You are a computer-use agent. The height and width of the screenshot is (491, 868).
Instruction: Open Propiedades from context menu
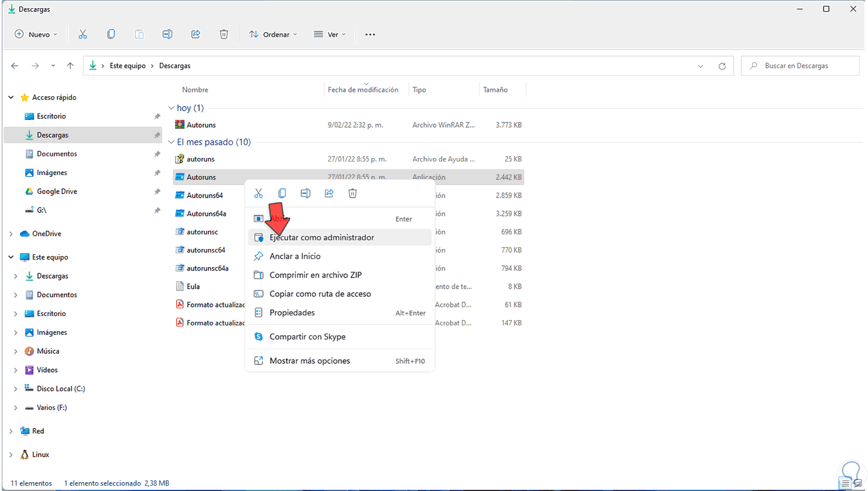(340, 313)
